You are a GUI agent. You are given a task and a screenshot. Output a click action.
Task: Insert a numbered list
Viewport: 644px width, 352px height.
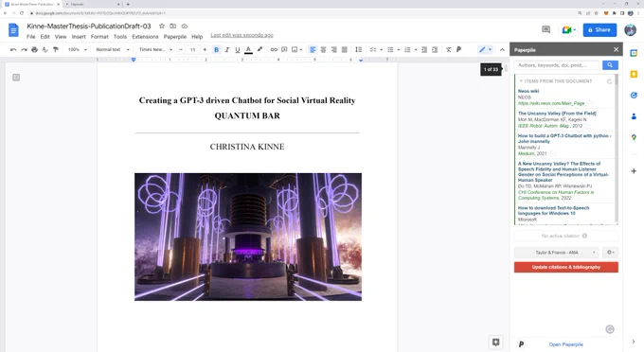(407, 49)
